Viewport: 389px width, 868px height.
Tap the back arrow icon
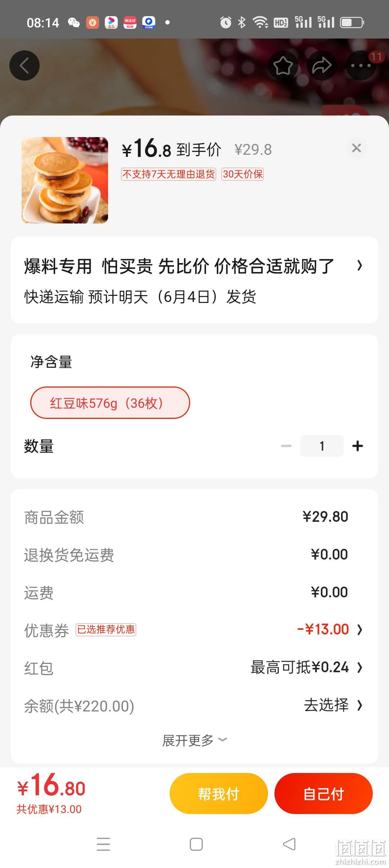[x=24, y=65]
